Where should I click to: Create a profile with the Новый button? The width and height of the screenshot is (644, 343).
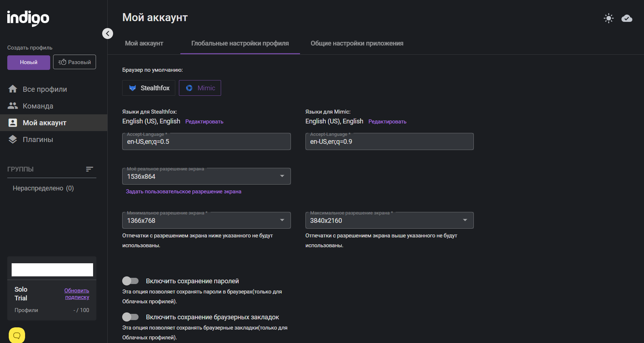29,62
